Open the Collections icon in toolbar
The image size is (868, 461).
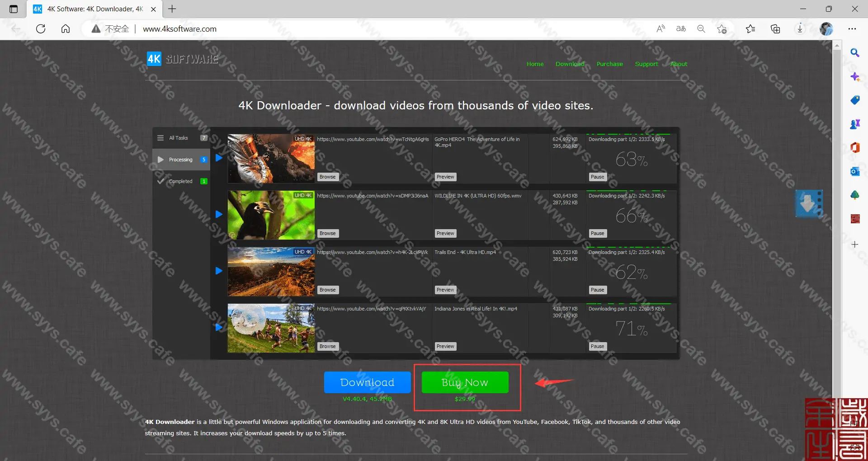pos(775,29)
